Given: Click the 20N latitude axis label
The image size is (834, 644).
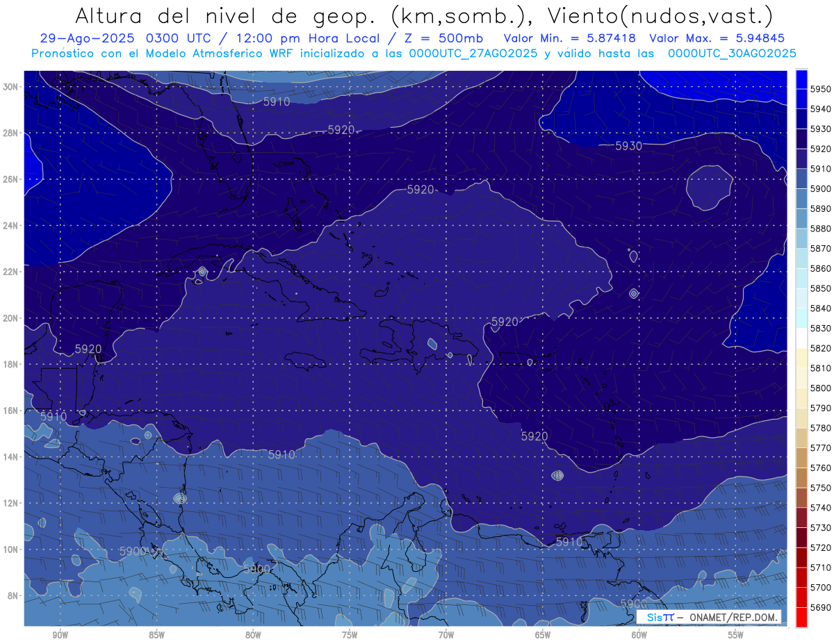Looking at the screenshot, I should tap(11, 318).
